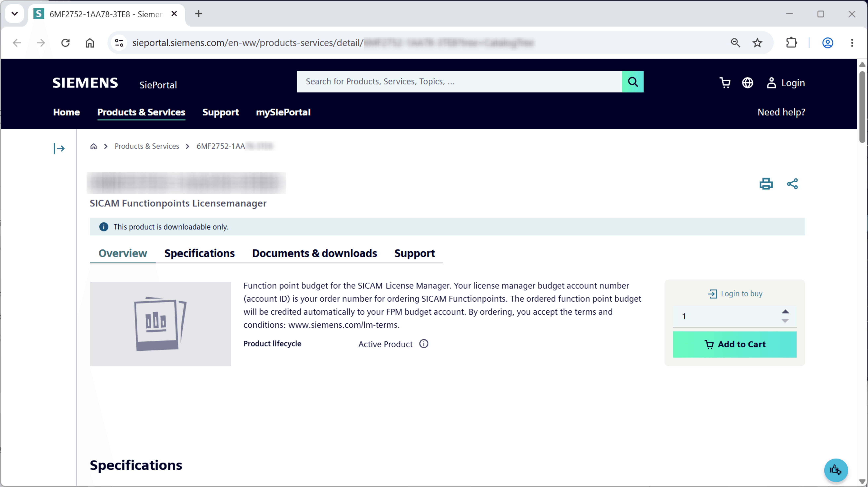The image size is (868, 487).
Task: Open mySiePortal navigation item
Action: click(x=283, y=112)
